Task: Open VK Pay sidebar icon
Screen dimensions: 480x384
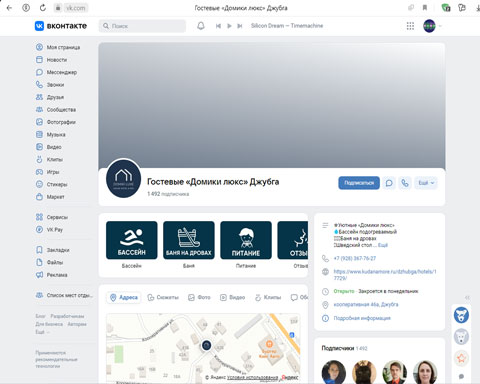Action: pos(39,230)
